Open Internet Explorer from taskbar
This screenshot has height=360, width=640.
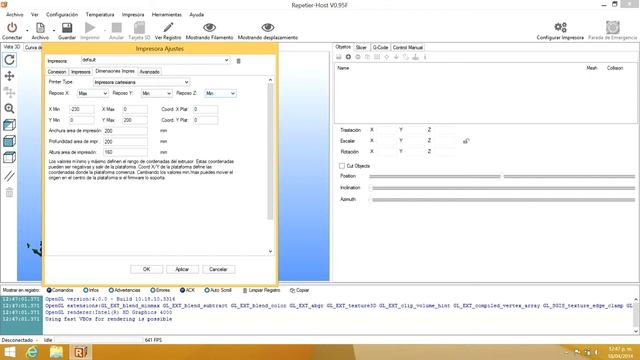click(x=32, y=352)
